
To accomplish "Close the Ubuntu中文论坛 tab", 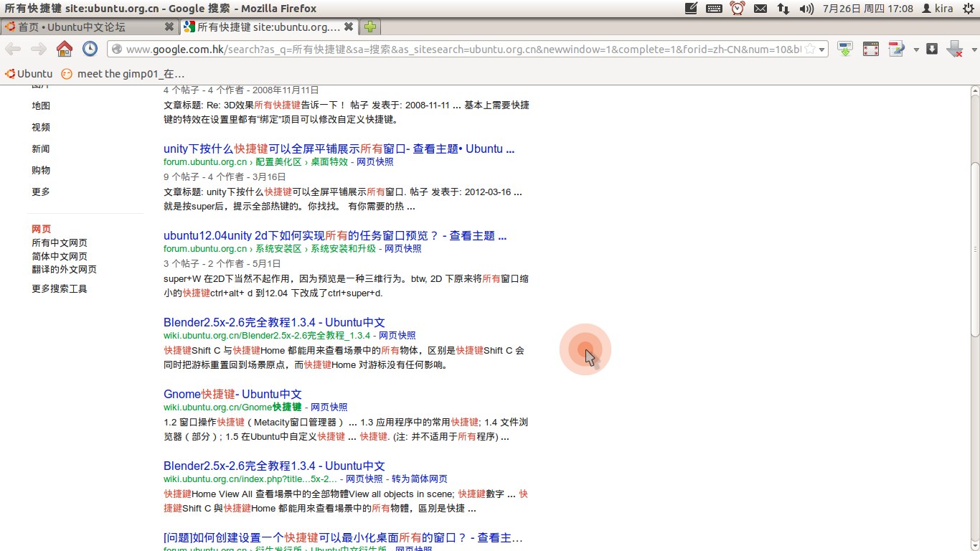I will [169, 27].
